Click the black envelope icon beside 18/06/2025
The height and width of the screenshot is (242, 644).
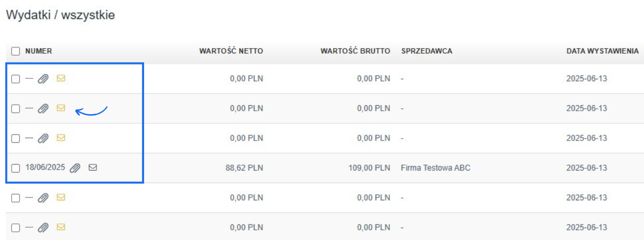(93, 168)
